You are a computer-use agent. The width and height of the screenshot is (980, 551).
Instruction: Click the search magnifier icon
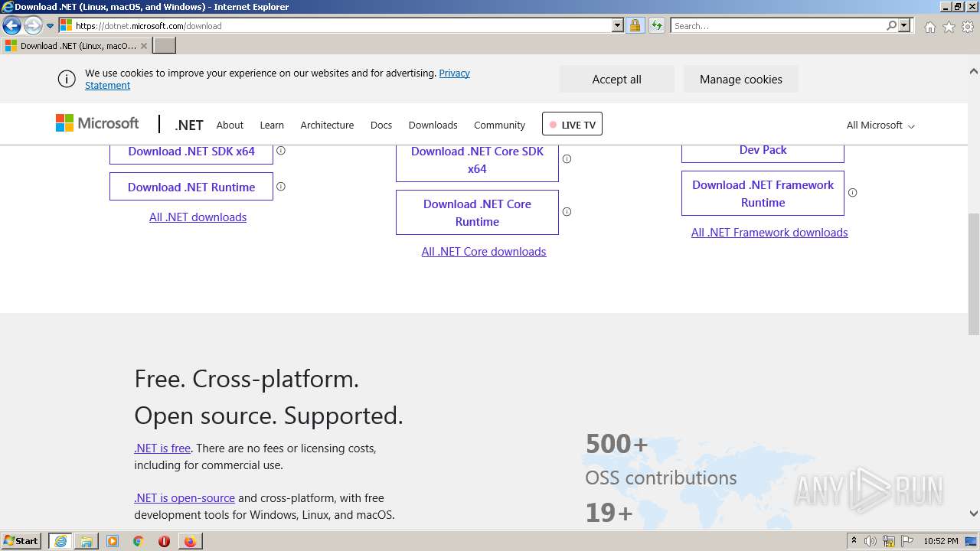pyautogui.click(x=891, y=25)
